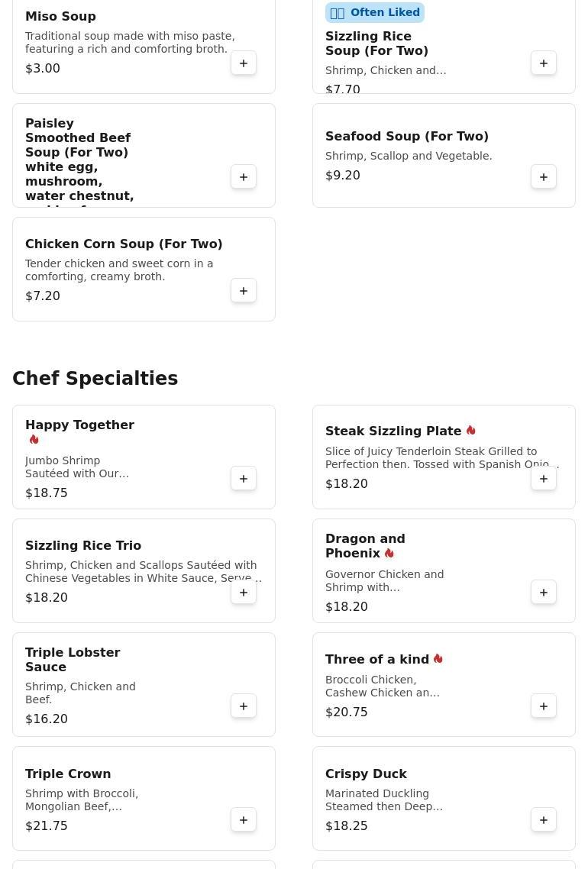Open the Crispy Duck item title
Screen dimensions: 588x869
(366, 774)
